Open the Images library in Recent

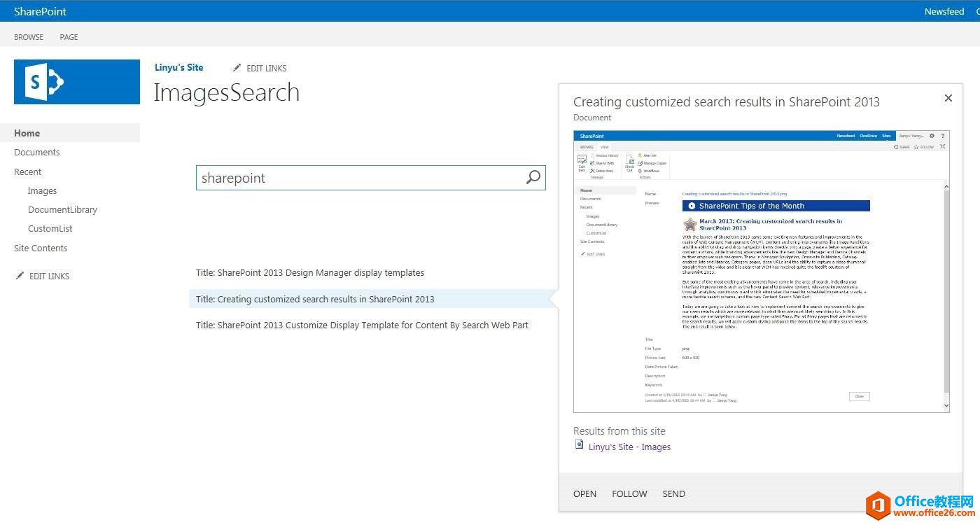click(42, 190)
